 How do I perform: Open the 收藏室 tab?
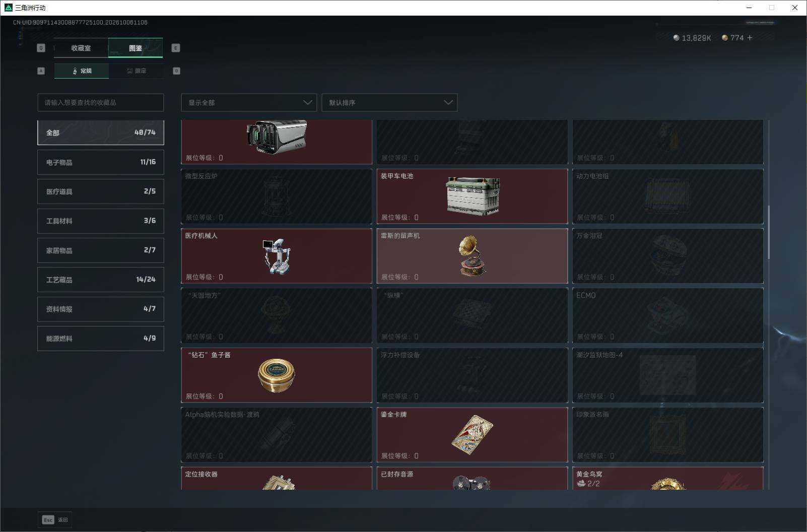pos(81,48)
